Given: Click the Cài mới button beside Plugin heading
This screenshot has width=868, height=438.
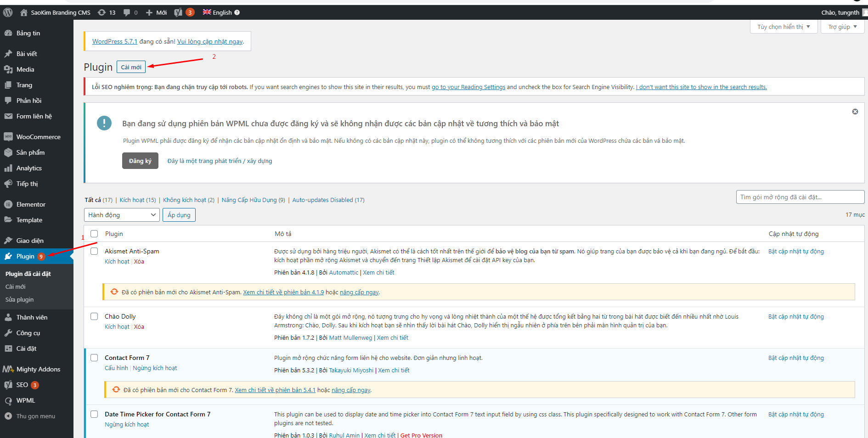Looking at the screenshot, I should (131, 67).
